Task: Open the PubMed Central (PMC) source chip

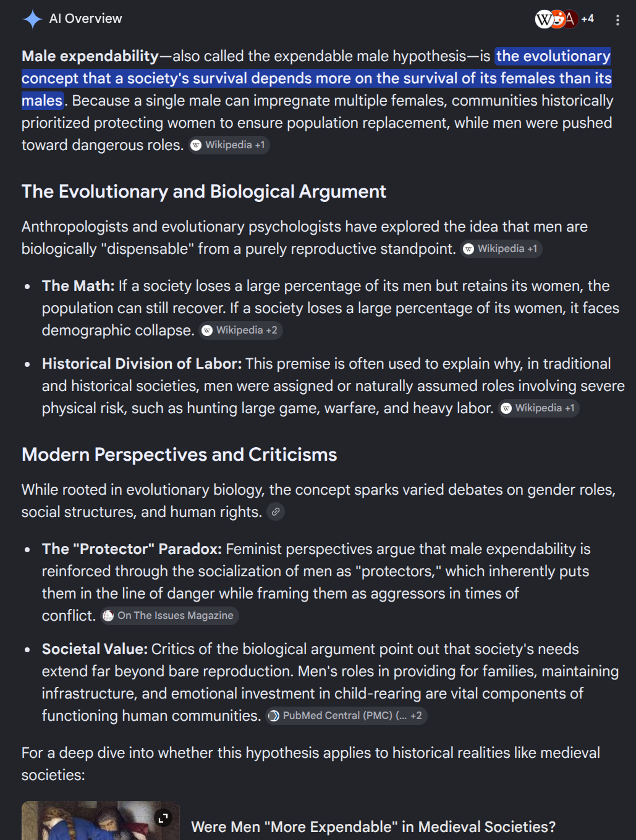Action: click(x=347, y=716)
